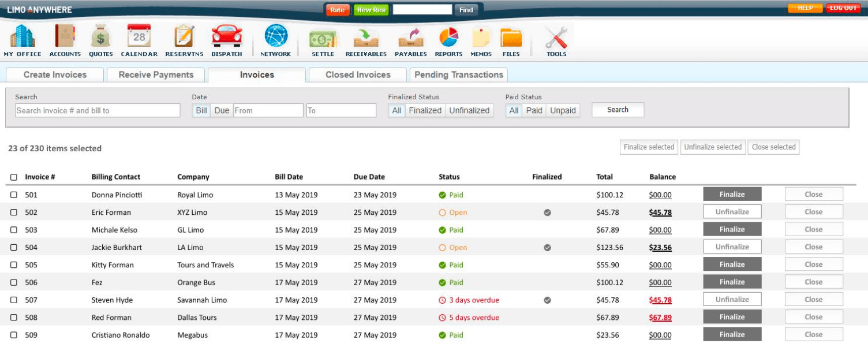
Task: Unfinalize invoice 502
Action: click(732, 212)
